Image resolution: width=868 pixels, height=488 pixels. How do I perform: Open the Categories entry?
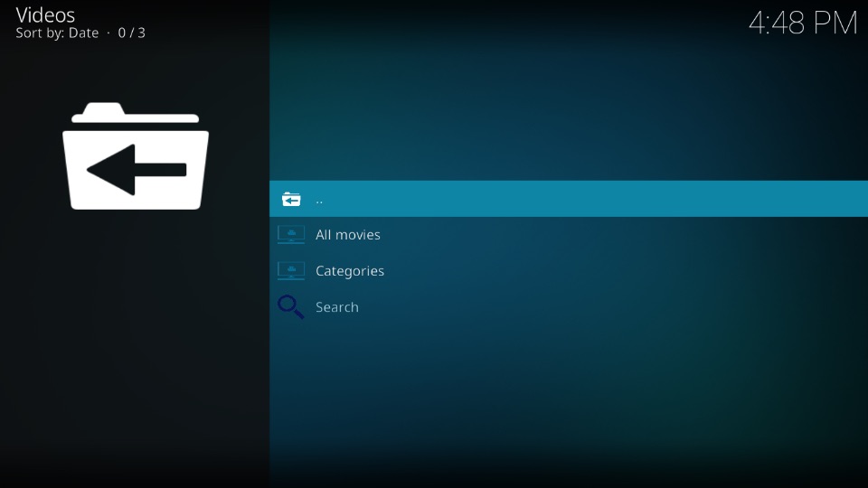350,271
